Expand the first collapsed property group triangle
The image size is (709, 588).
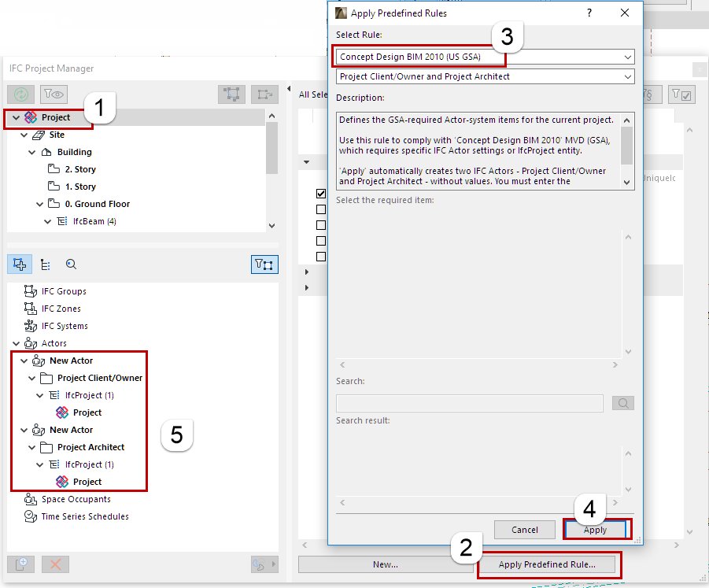coord(307,272)
